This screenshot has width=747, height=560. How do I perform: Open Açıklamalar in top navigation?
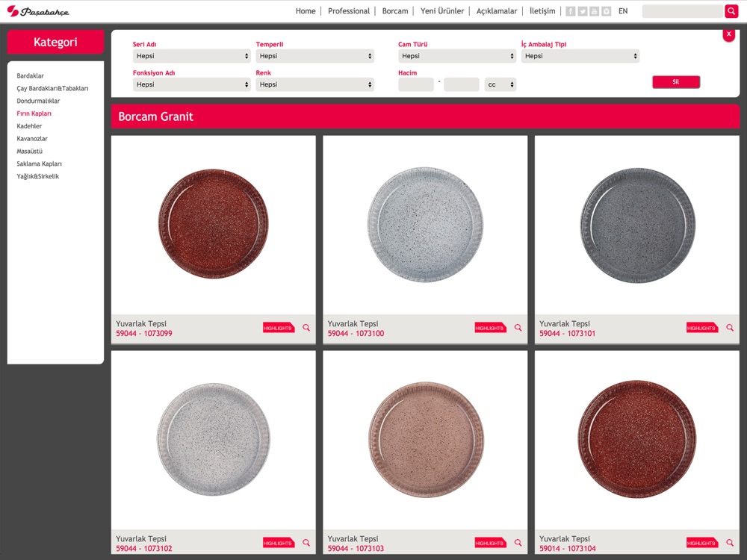497,11
